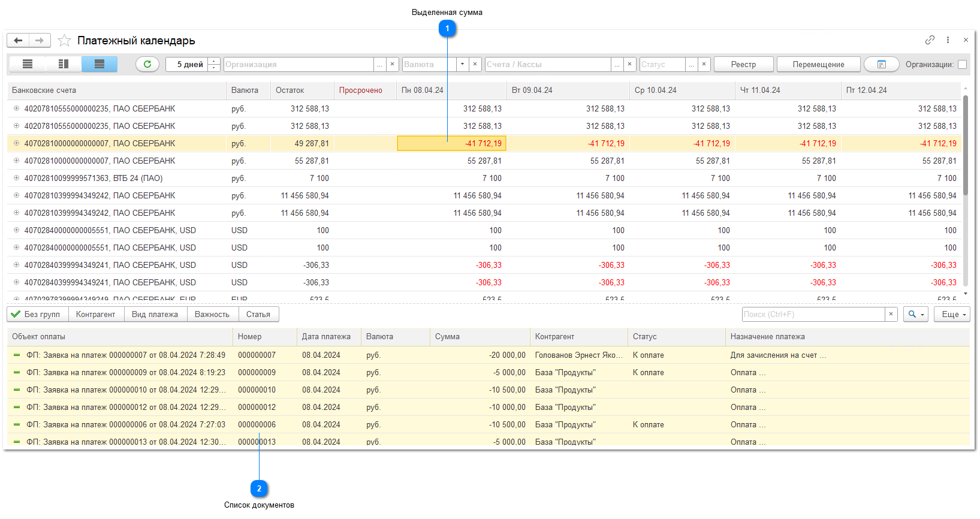Screen dimensions: 980x519
Task: Expand the ВТБ 24 (ПАО) account row
Action: click(16, 178)
